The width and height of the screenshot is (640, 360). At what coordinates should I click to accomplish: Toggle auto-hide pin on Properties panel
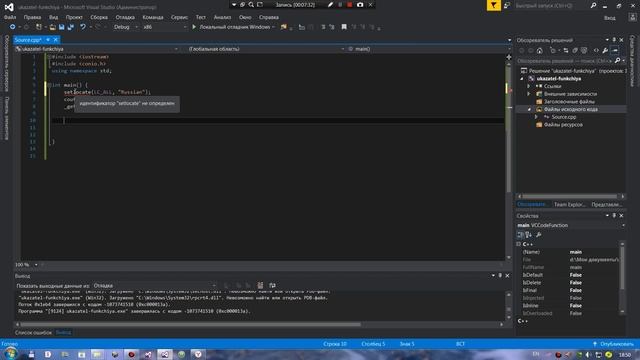tap(614, 216)
